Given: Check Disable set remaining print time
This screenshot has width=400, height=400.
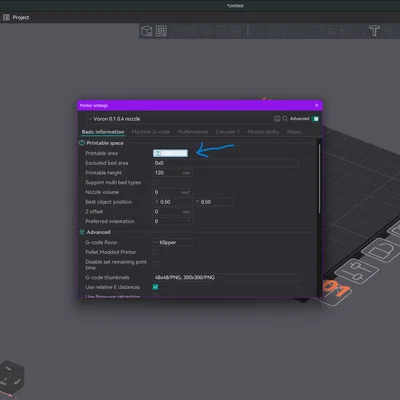Looking at the screenshot, I should [x=156, y=265].
